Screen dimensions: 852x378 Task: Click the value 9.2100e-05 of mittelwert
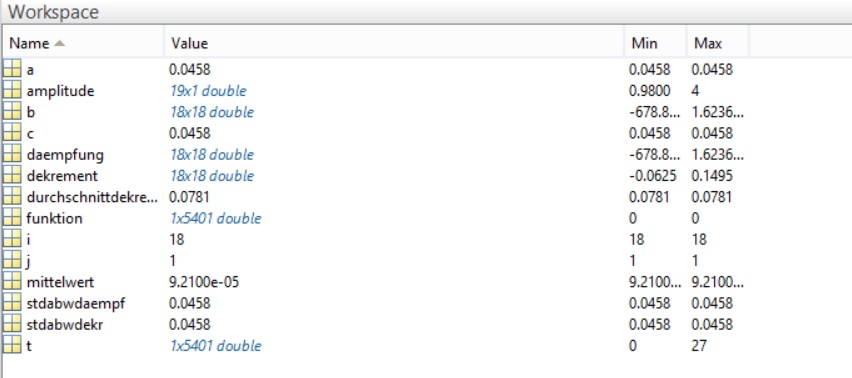204,282
